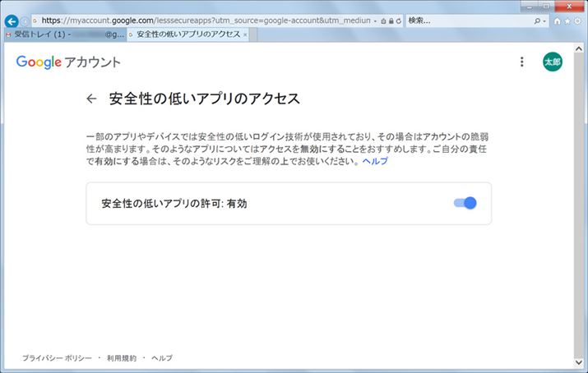Expand the search provider dropdown arrow
Image resolution: width=588 pixels, height=373 pixels.
pos(544,21)
